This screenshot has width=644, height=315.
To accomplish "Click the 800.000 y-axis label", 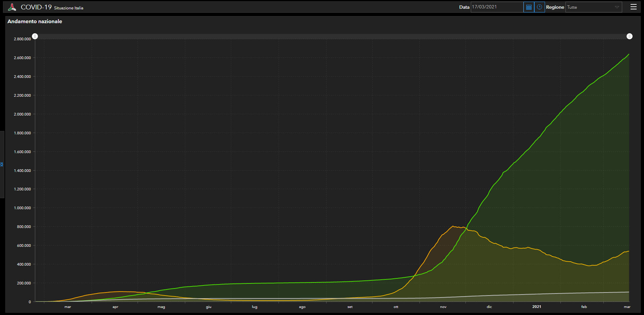I will 24,227.
